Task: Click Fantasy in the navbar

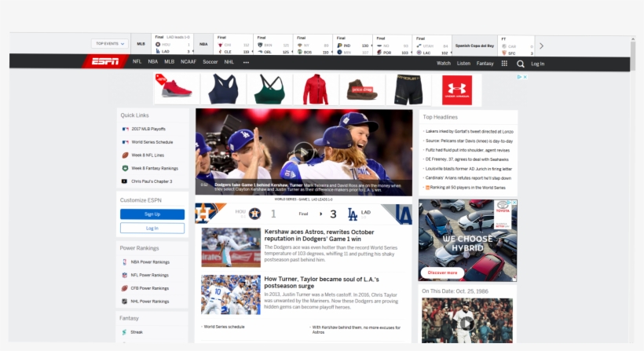Action: [485, 64]
